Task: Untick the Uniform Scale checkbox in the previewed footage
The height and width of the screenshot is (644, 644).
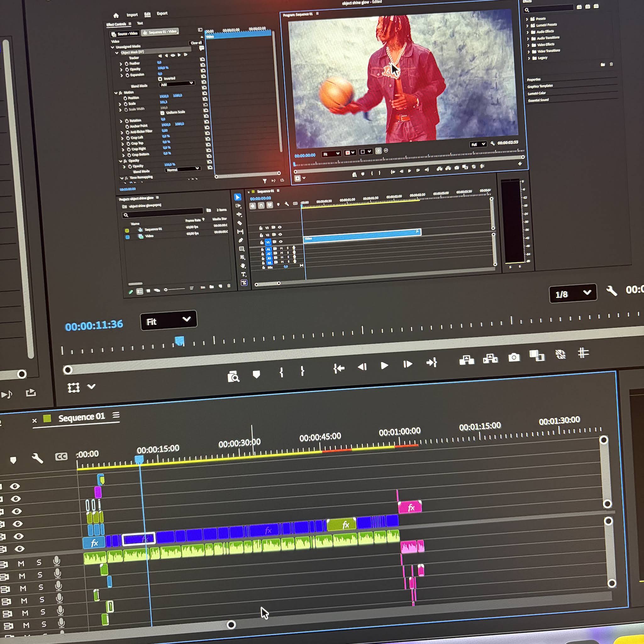Action: coord(162,113)
